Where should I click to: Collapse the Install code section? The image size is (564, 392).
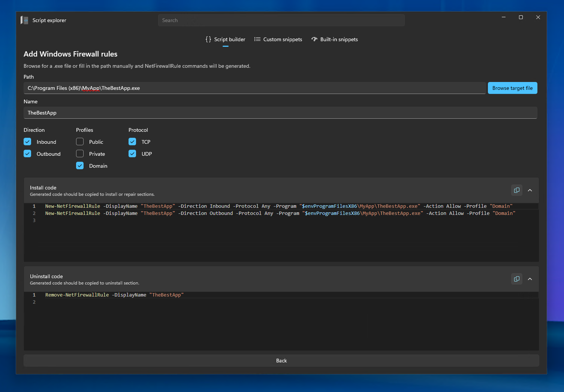pos(530,190)
